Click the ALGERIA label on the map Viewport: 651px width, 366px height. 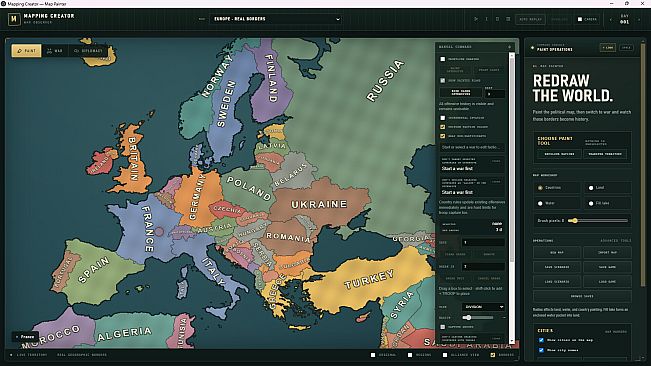point(125,334)
